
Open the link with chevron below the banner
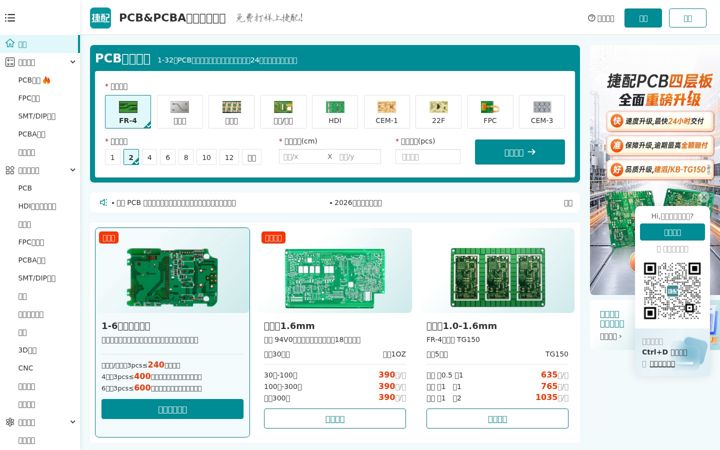click(x=610, y=337)
